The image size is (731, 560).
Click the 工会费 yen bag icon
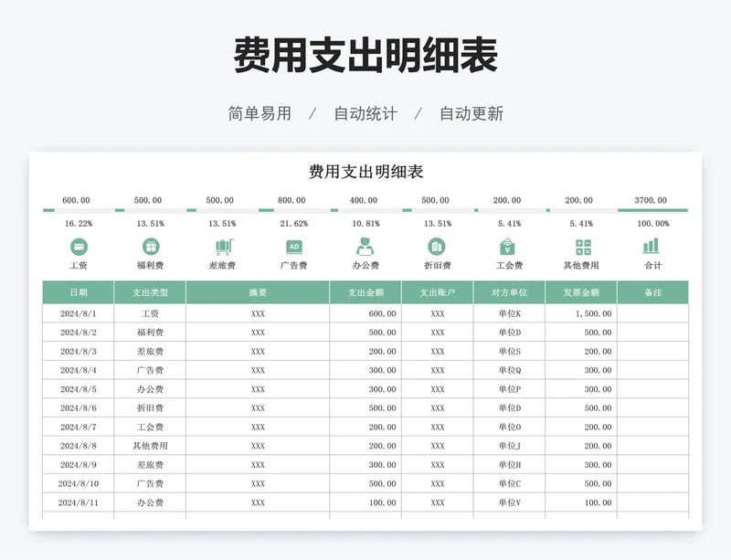(507, 247)
